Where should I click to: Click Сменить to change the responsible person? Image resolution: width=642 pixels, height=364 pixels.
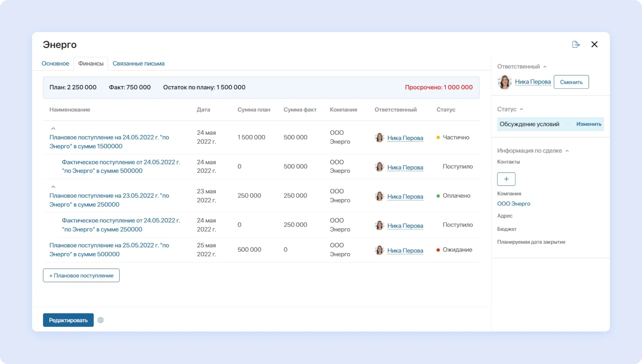(571, 82)
